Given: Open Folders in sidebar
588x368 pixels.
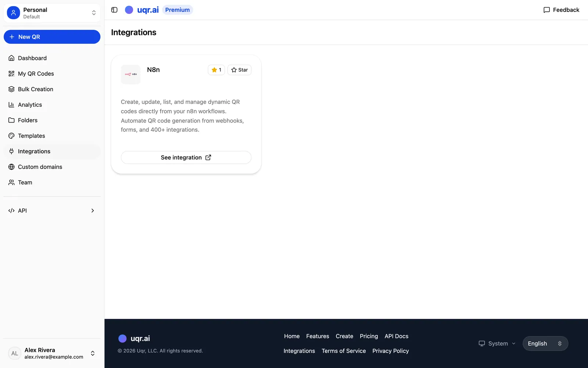Looking at the screenshot, I should (52, 120).
